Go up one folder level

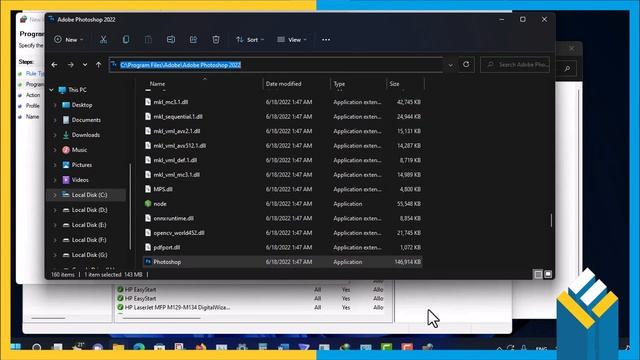tap(98, 65)
